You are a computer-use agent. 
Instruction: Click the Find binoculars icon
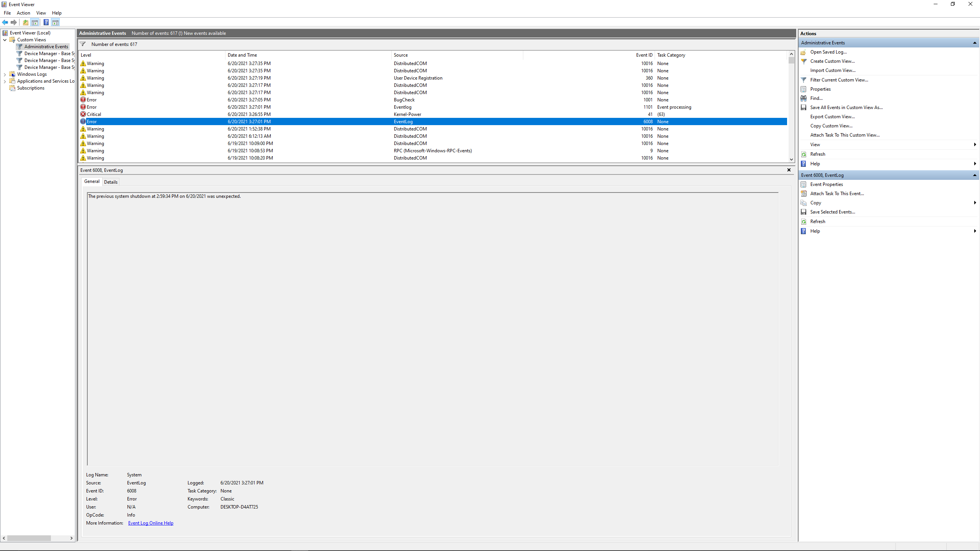tap(804, 98)
